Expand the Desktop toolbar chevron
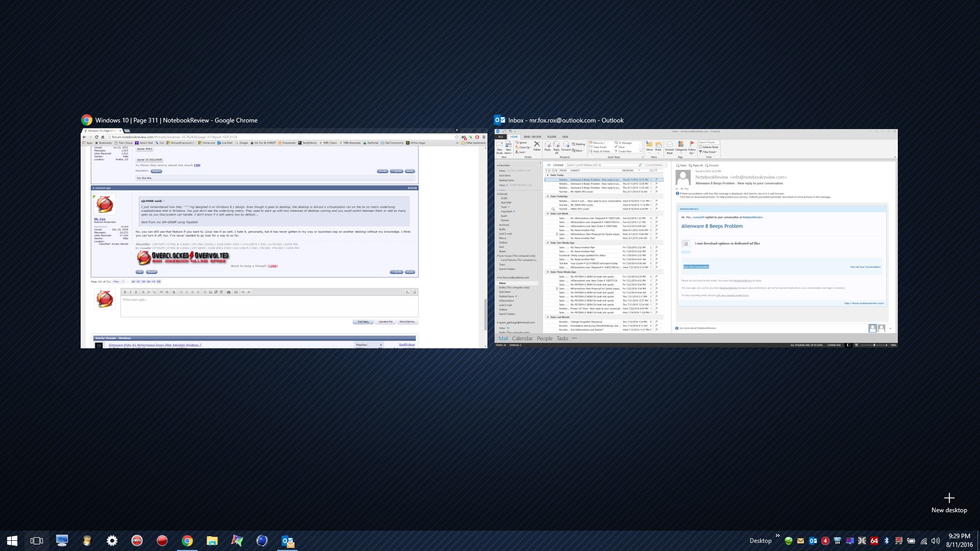This screenshot has width=980, height=551. tap(778, 536)
